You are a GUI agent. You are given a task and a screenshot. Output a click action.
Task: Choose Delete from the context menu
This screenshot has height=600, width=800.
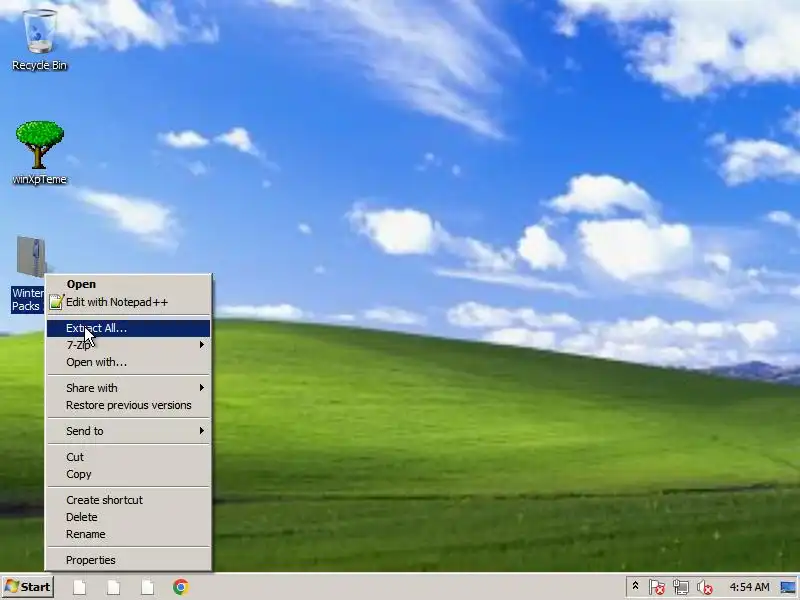pos(129,517)
